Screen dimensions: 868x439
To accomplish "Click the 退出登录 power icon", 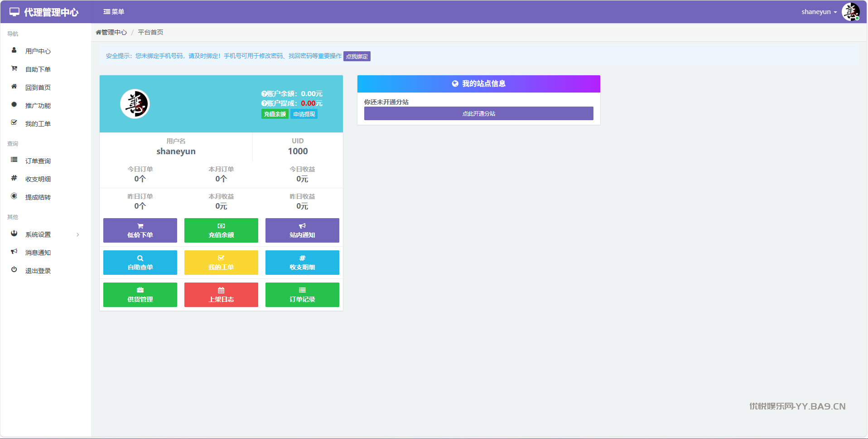I will tap(14, 270).
